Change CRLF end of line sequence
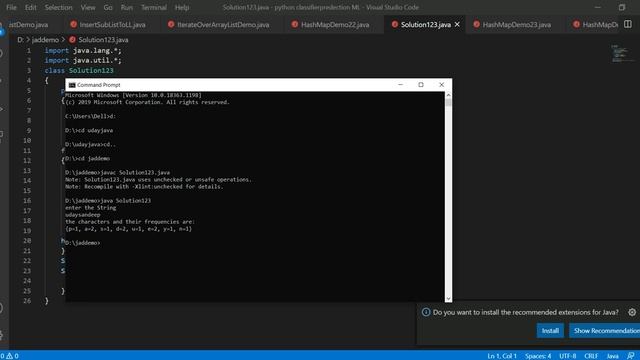The width and height of the screenshot is (640, 360). [x=591, y=356]
